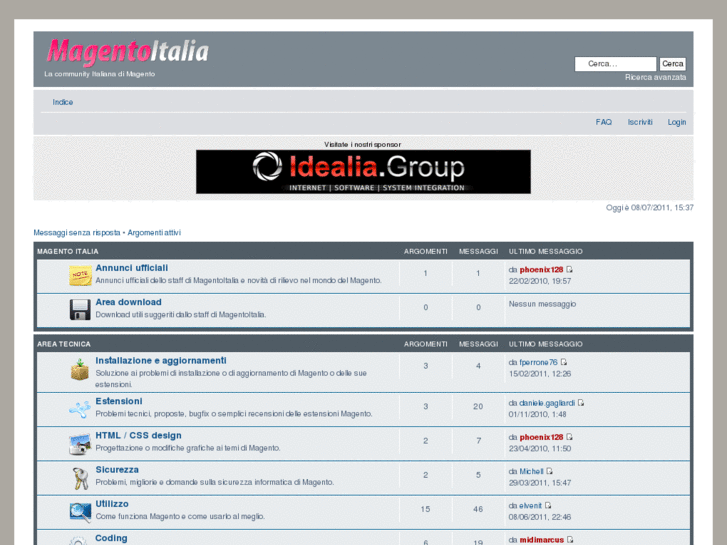
Task: Open the Idealia.Group sponsor banner
Action: point(363,172)
